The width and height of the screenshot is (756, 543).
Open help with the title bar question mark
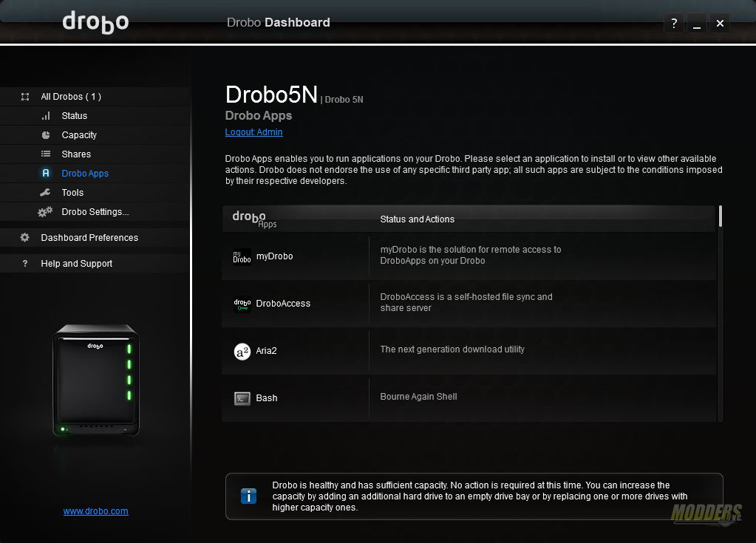point(674,23)
